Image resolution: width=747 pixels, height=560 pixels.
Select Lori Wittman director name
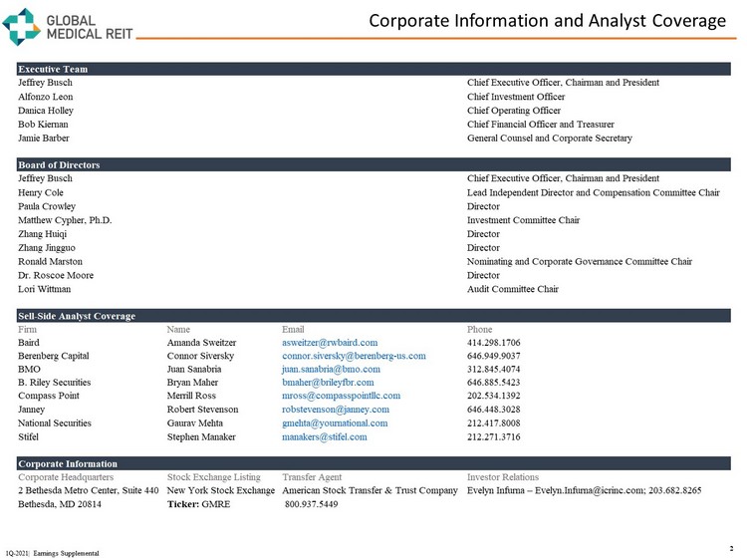44,289
